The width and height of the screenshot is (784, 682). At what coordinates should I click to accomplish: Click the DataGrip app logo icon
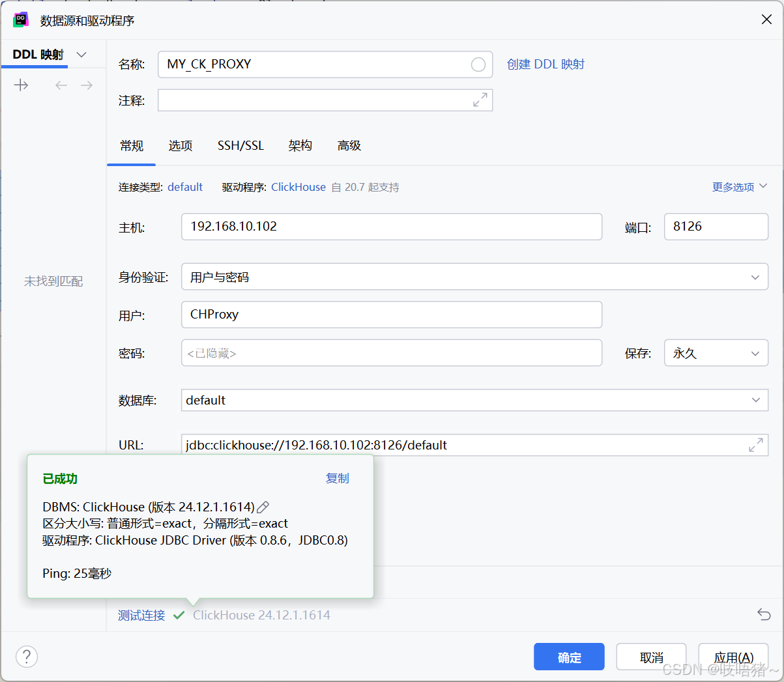[21, 20]
